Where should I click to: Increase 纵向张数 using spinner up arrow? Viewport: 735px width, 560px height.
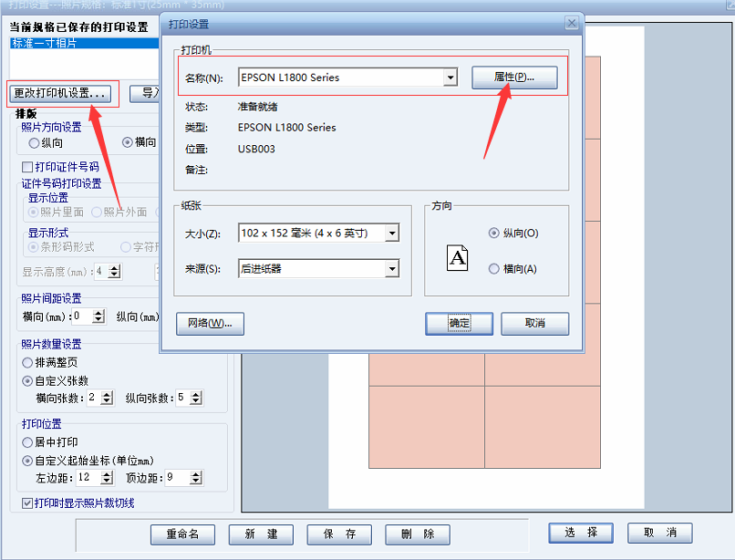[x=196, y=394]
